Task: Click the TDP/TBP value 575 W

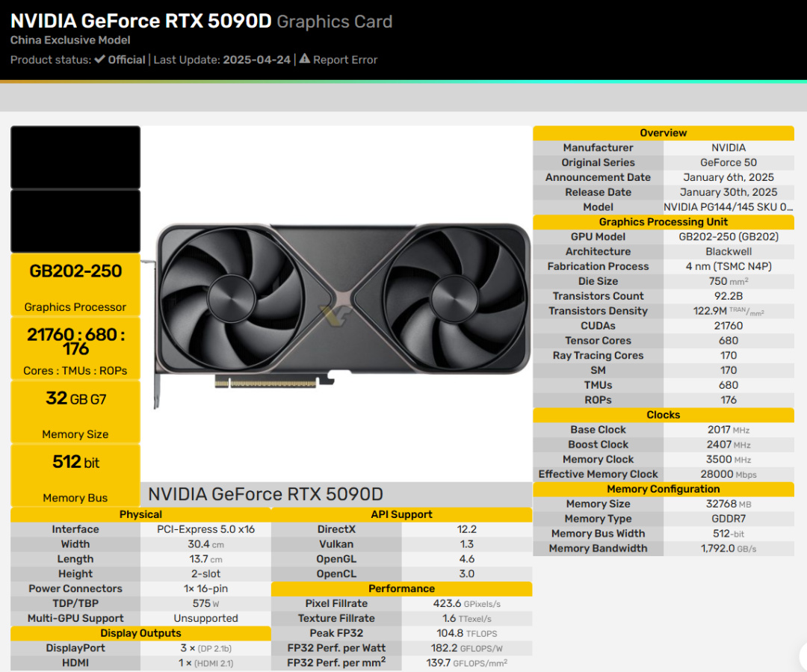Action: [206, 603]
